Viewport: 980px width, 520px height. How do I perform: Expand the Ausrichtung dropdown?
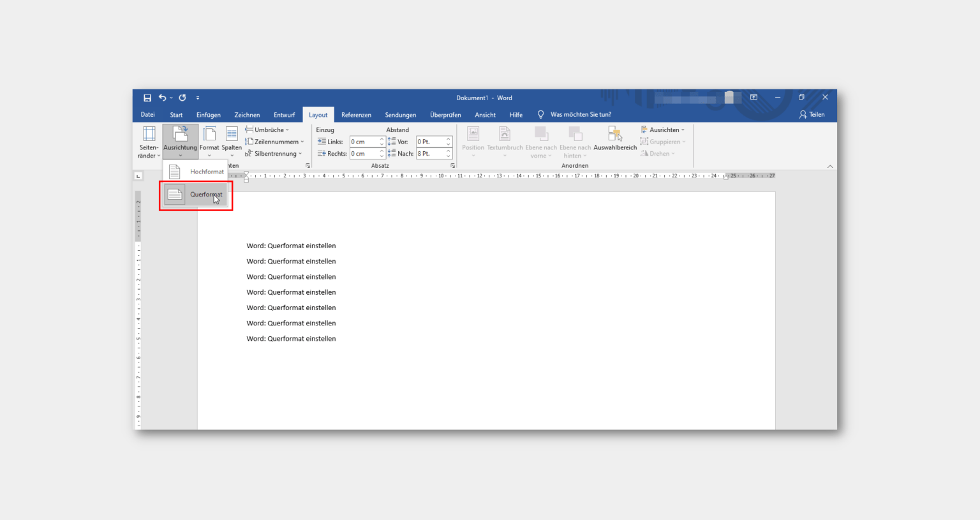click(180, 155)
